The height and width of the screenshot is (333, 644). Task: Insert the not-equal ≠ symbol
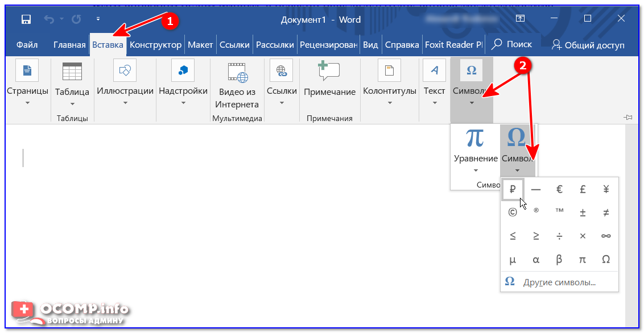pyautogui.click(x=606, y=213)
